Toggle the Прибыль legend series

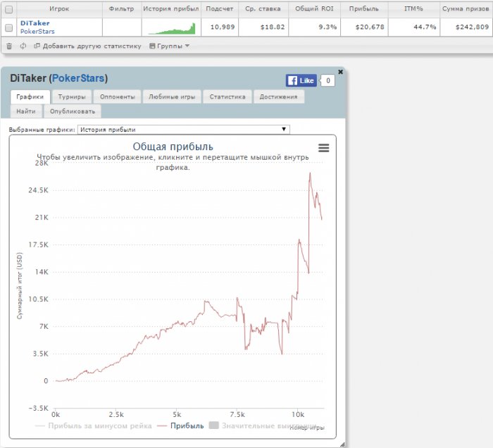(x=180, y=425)
